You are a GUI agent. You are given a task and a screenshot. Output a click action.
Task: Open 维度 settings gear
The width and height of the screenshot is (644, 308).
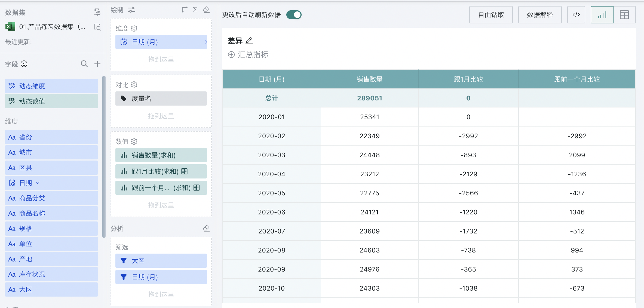(134, 28)
